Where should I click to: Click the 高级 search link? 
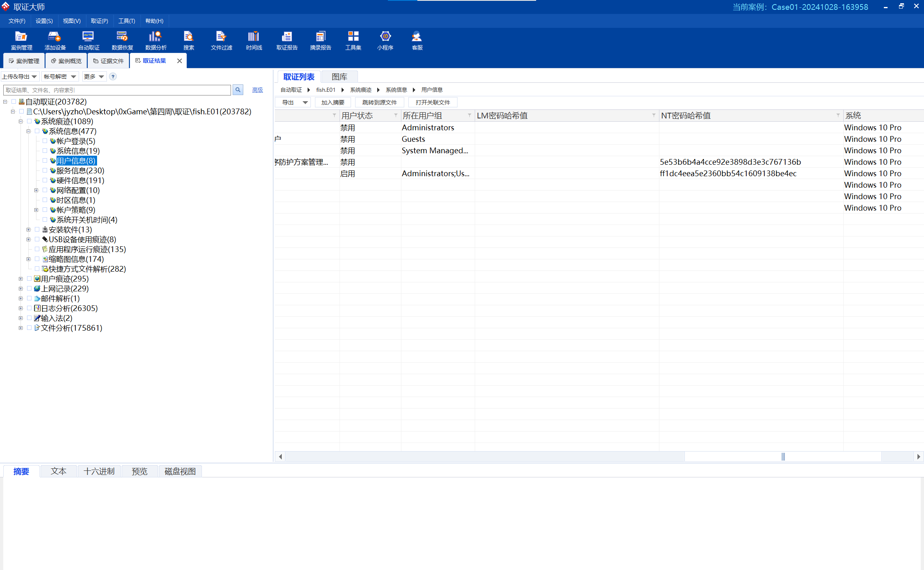tap(257, 90)
